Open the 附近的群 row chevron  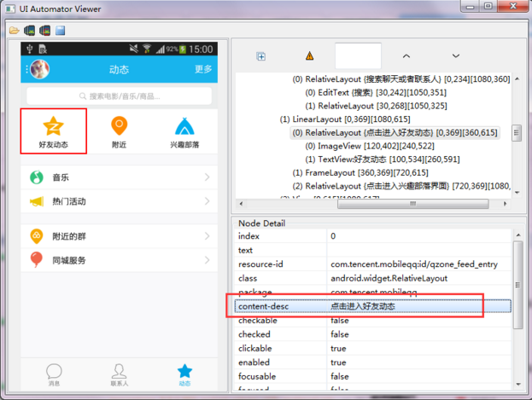pos(207,236)
